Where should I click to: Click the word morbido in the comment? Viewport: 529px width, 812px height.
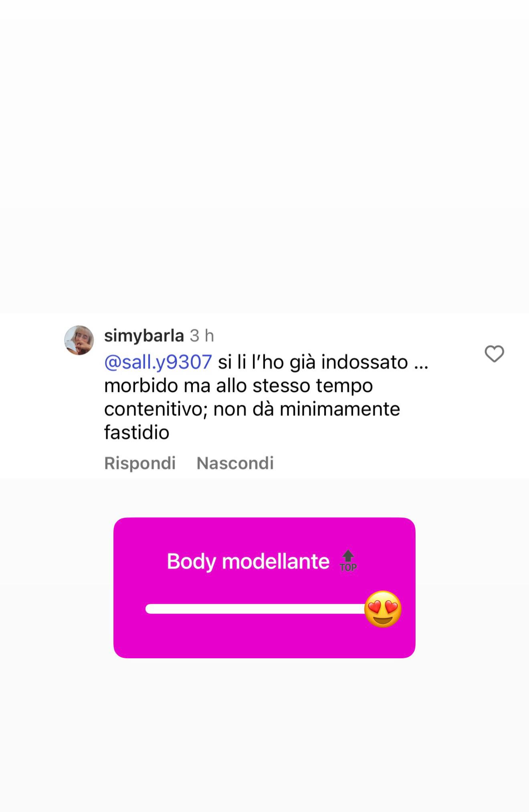(141, 386)
